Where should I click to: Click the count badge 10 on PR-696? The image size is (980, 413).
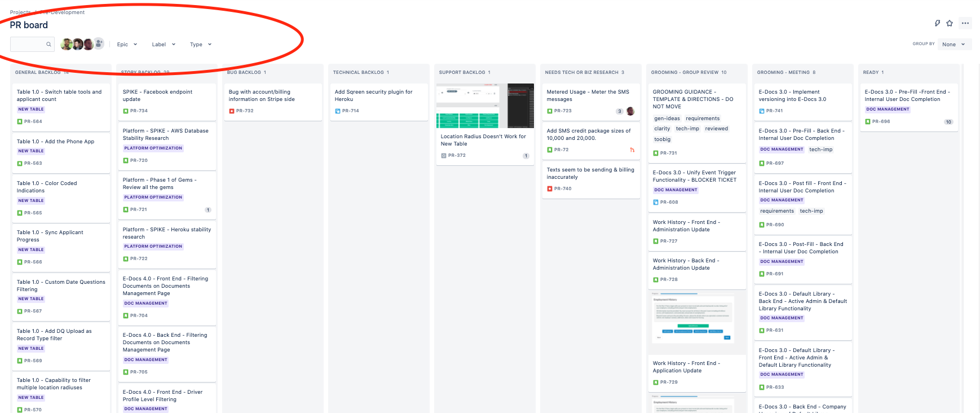tap(948, 122)
